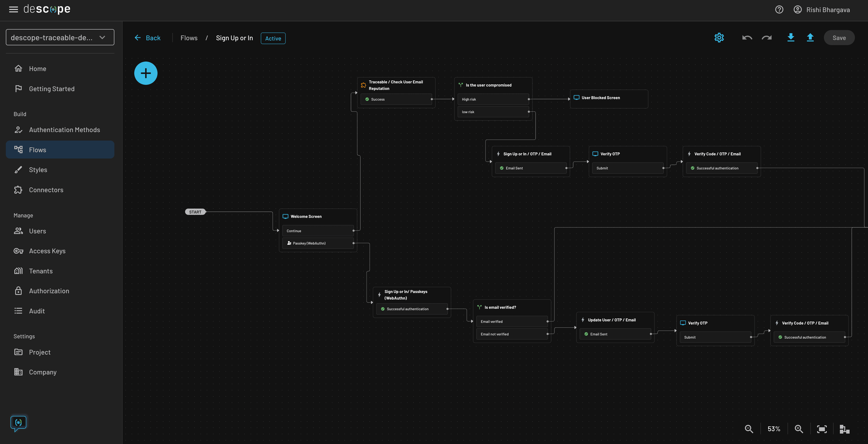The height and width of the screenshot is (444, 868).
Task: Navigate to Flows via the breadcrumb
Action: tap(189, 38)
